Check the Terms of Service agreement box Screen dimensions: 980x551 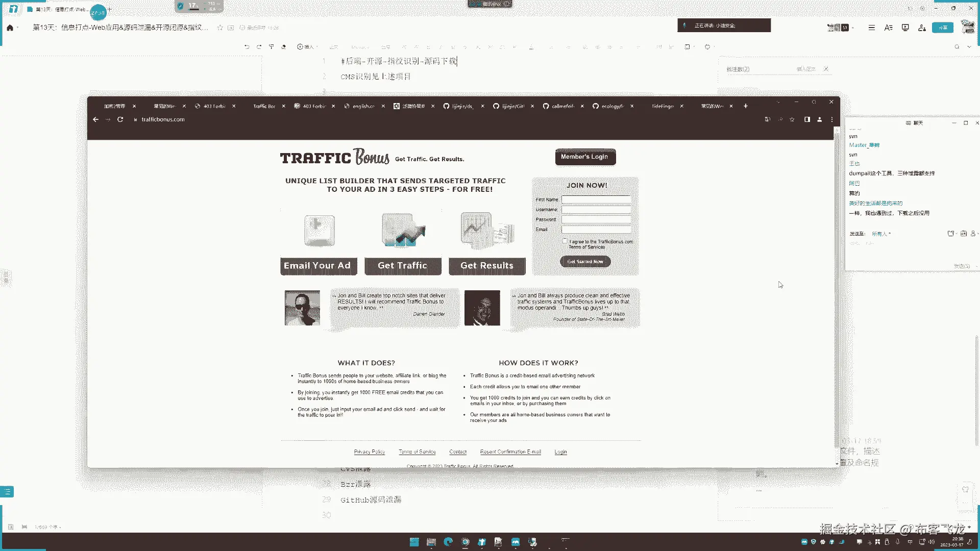point(565,241)
